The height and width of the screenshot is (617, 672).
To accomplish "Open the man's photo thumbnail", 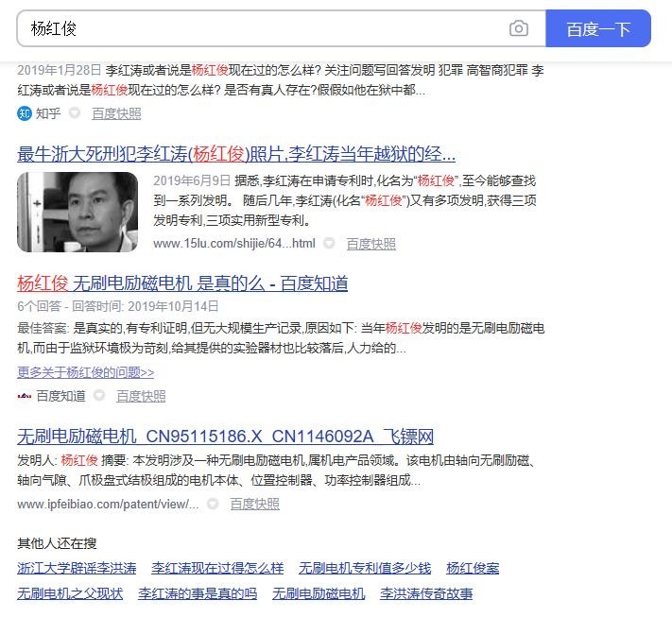I will click(x=78, y=212).
